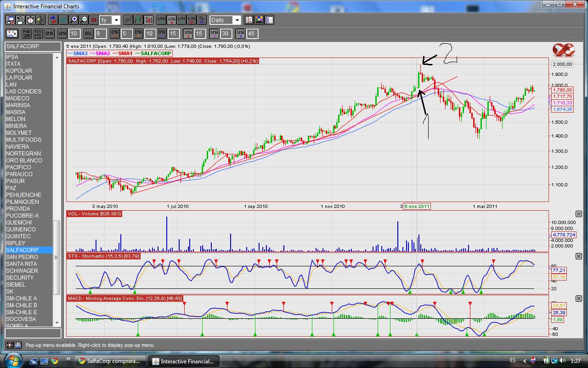Toggle the PIV PTS pivot points indicator
Viewport: 588px width, 368px height.
pos(38,34)
